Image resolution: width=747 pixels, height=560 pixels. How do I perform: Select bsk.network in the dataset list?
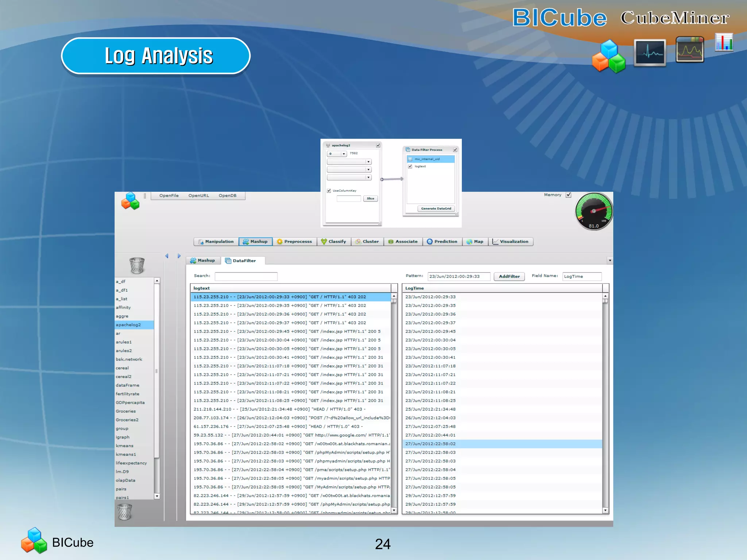click(134, 359)
